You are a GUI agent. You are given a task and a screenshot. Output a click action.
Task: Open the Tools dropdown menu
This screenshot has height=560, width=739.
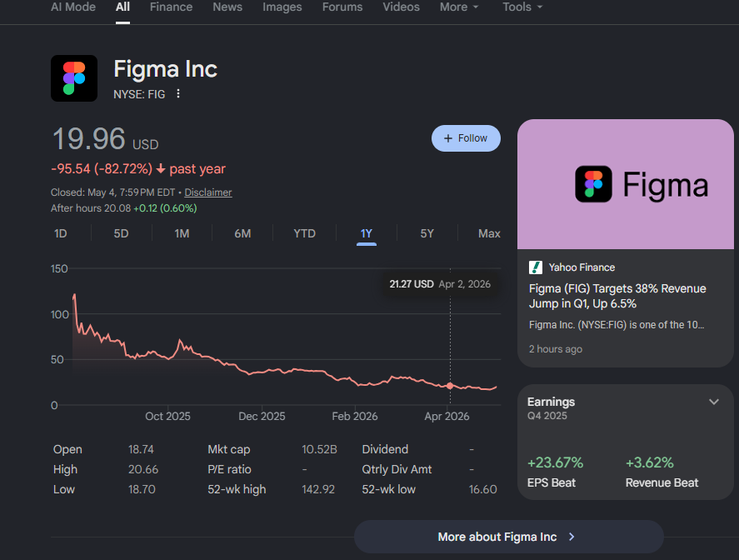(522, 7)
